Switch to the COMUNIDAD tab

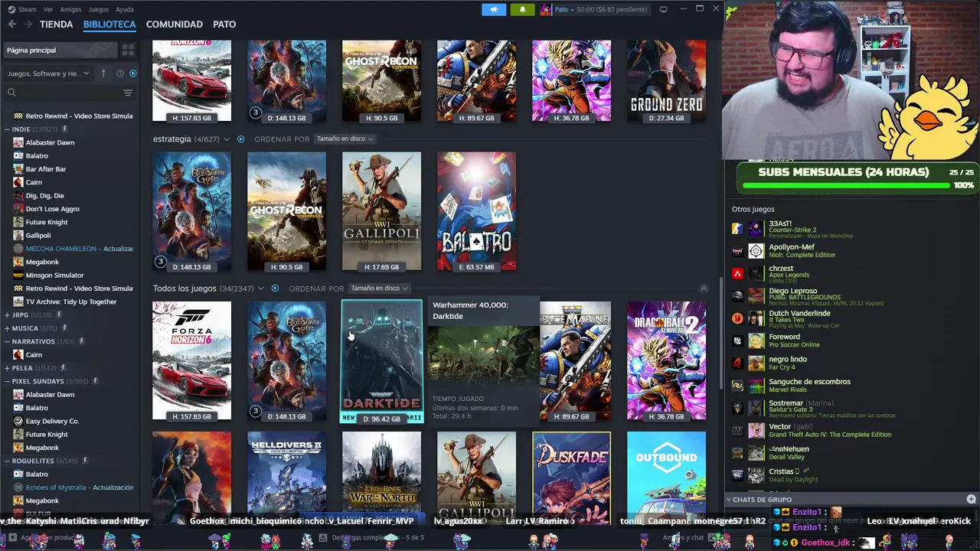[175, 24]
